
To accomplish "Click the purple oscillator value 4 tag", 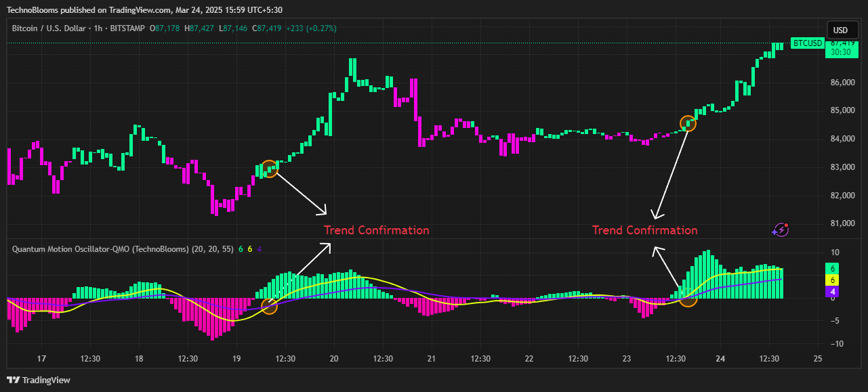I will pyautogui.click(x=833, y=292).
